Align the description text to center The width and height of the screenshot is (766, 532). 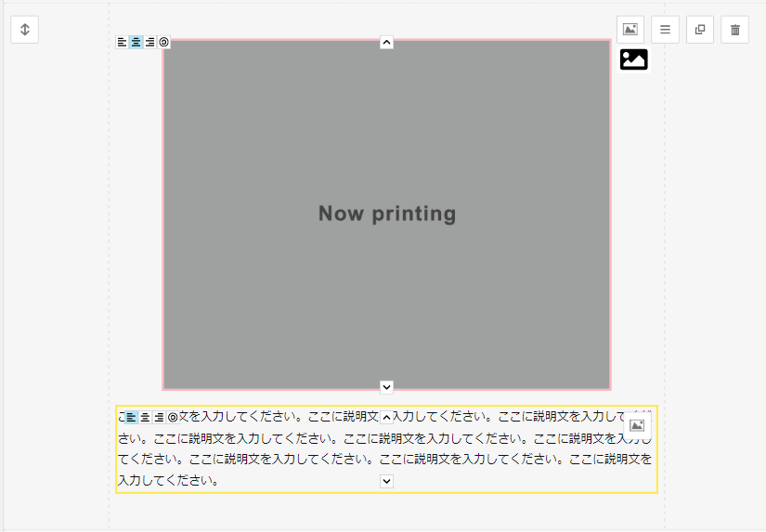(x=145, y=418)
